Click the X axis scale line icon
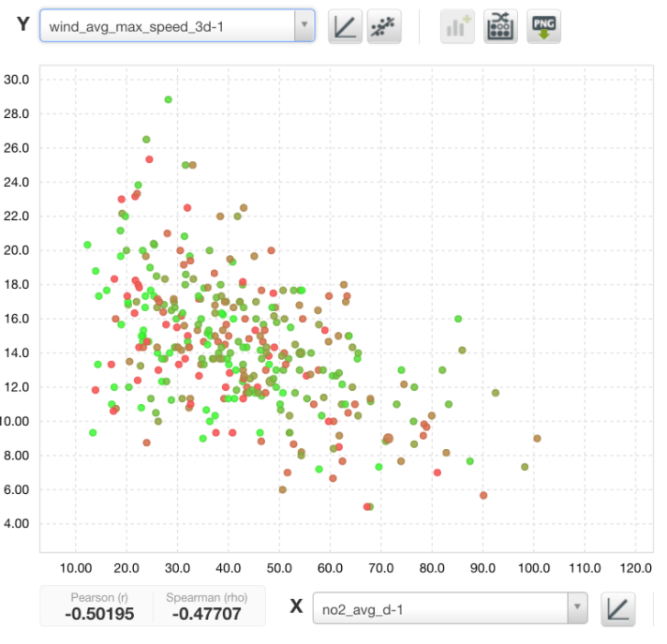This screenshot has width=667, height=644. click(617, 607)
